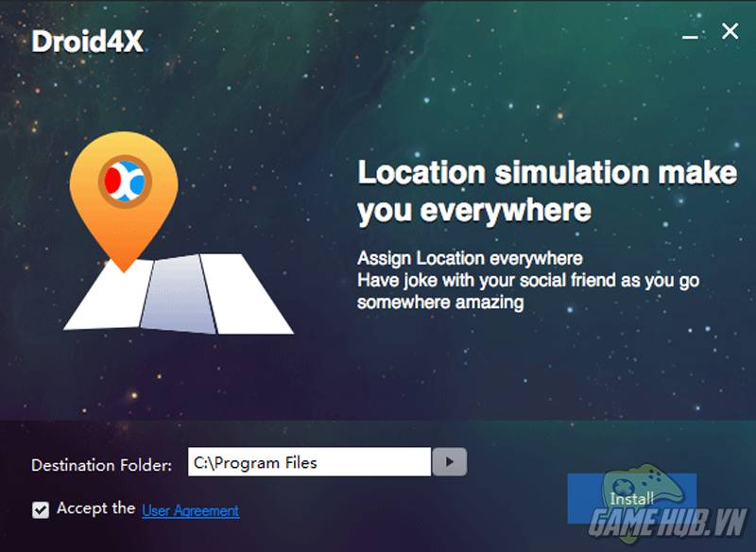Image resolution: width=756 pixels, height=552 pixels.
Task: Click the Destination Folder path field
Action: 309,462
